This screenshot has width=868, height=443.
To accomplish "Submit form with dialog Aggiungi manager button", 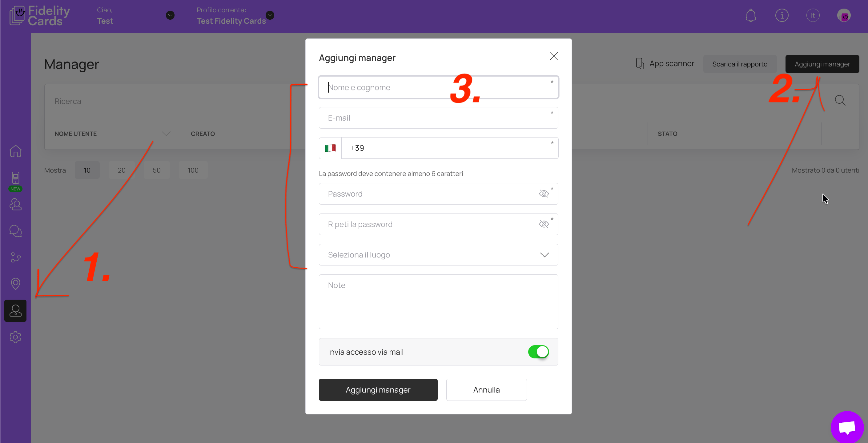I will [378, 390].
